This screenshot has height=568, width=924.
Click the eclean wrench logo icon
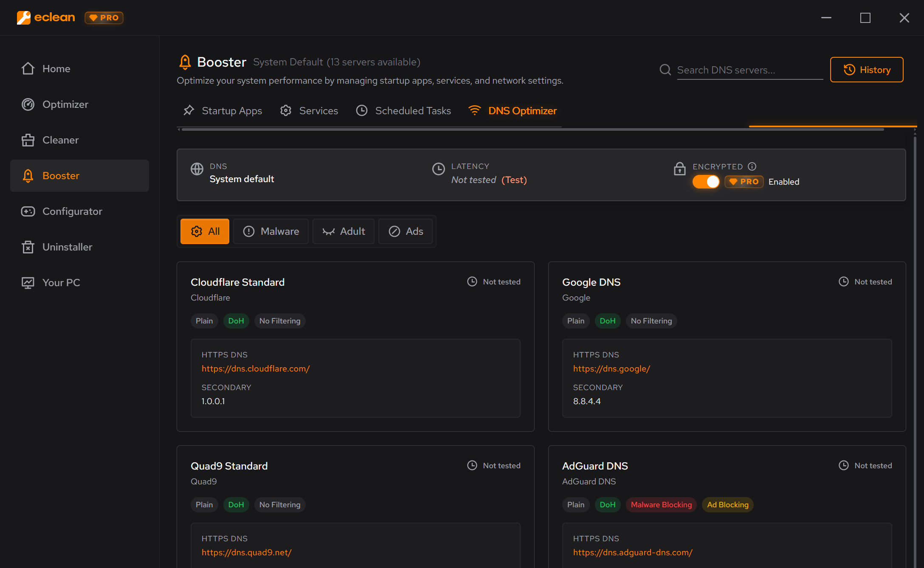coord(24,18)
